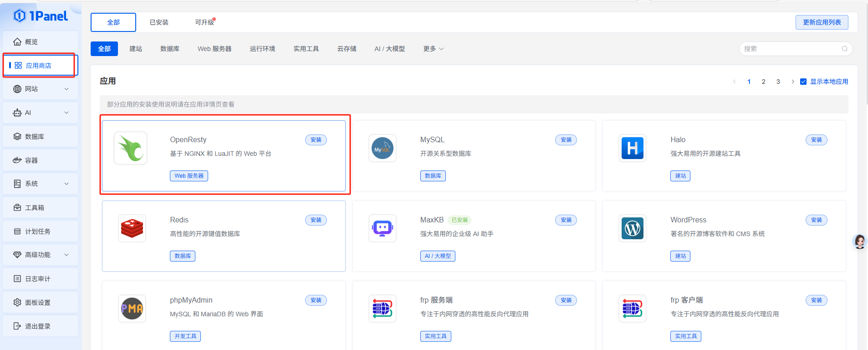Viewport: 868px width, 350px height.
Task: Go to previous page arrow
Action: 734,82
